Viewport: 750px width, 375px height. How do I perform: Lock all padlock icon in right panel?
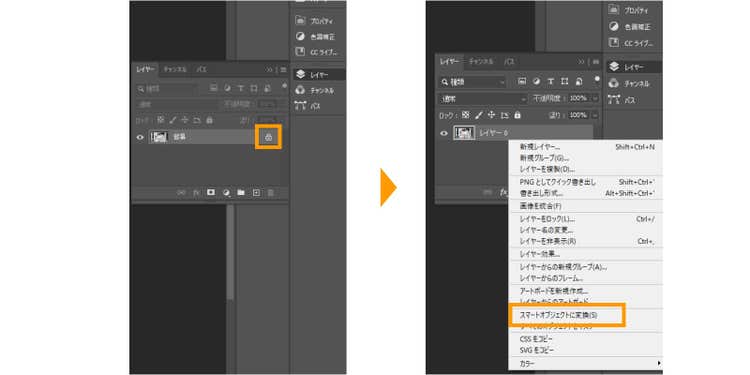tap(517, 115)
